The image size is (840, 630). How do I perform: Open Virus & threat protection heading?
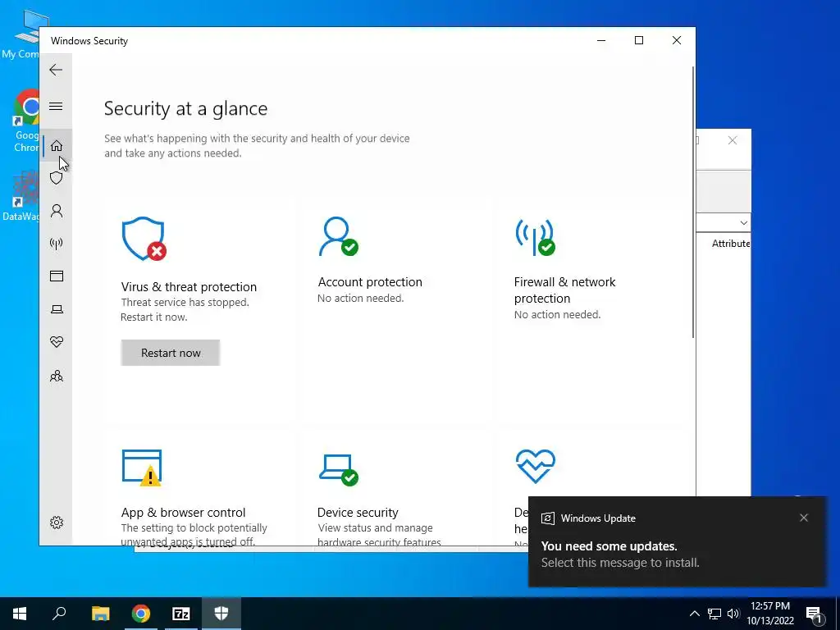pos(189,286)
